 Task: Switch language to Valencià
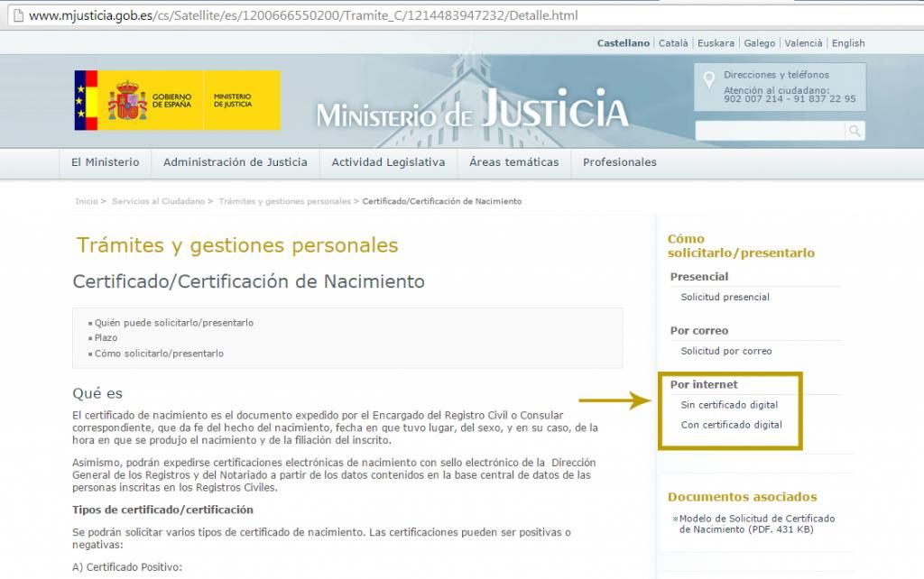pyautogui.click(x=803, y=43)
